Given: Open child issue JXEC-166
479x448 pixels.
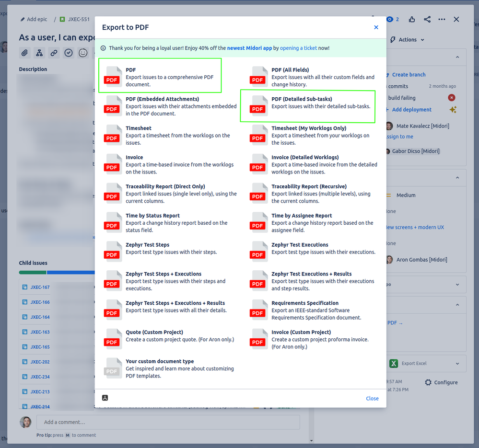Looking at the screenshot, I should coord(40,302).
